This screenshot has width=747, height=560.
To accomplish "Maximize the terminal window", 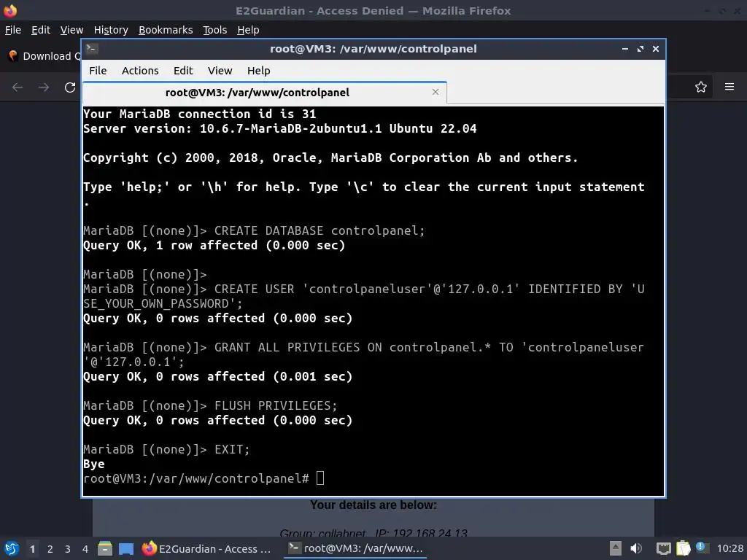I will (x=640, y=49).
